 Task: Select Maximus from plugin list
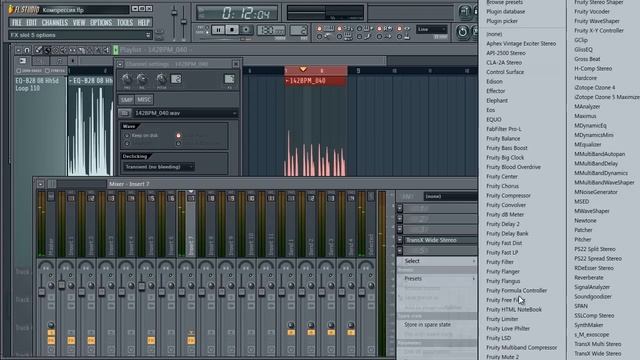[x=585, y=116]
